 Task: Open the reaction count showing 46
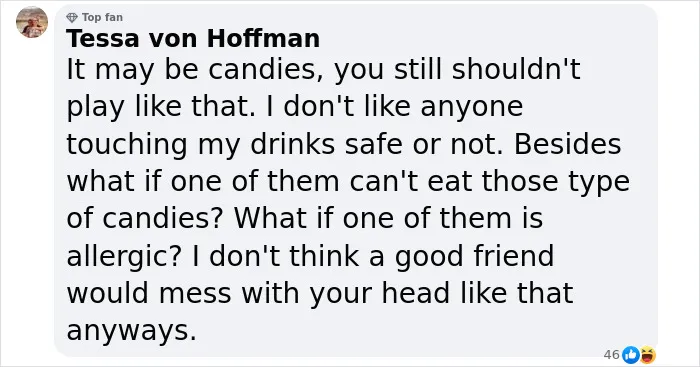click(x=612, y=354)
